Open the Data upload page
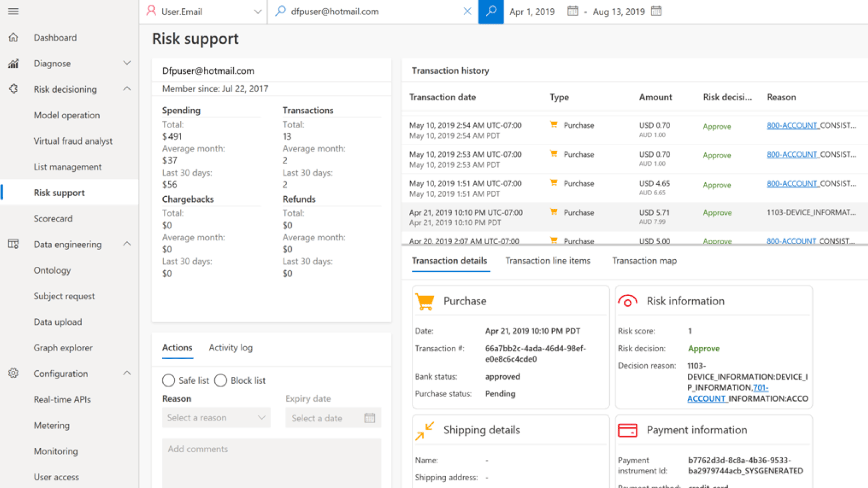The height and width of the screenshot is (488, 868). [58, 322]
